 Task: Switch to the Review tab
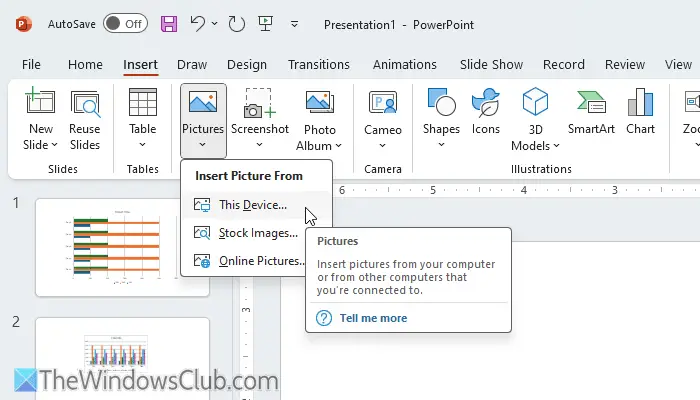625,65
